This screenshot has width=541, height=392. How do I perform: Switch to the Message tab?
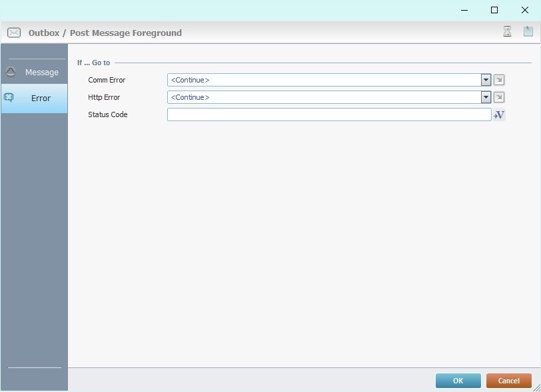coord(41,72)
